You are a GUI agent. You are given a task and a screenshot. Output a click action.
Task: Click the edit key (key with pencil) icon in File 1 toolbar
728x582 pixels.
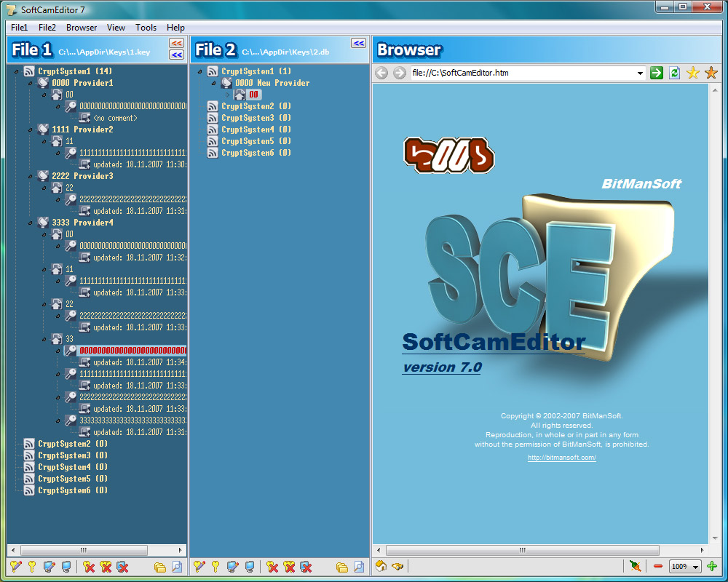16,567
